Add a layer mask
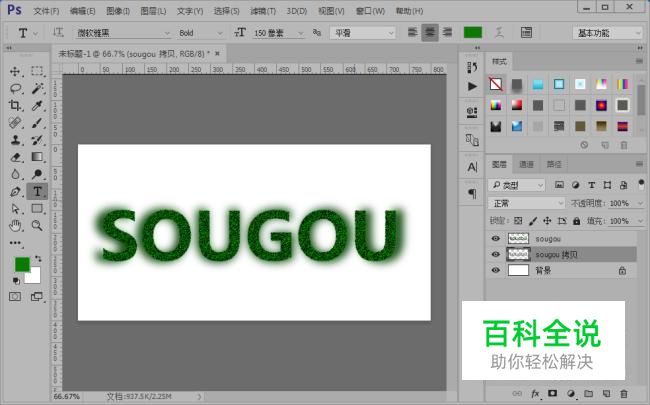The image size is (650, 405). tap(552, 393)
